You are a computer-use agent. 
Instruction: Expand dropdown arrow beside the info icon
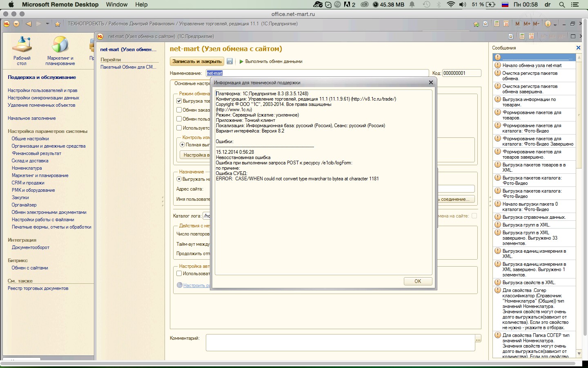(555, 25)
